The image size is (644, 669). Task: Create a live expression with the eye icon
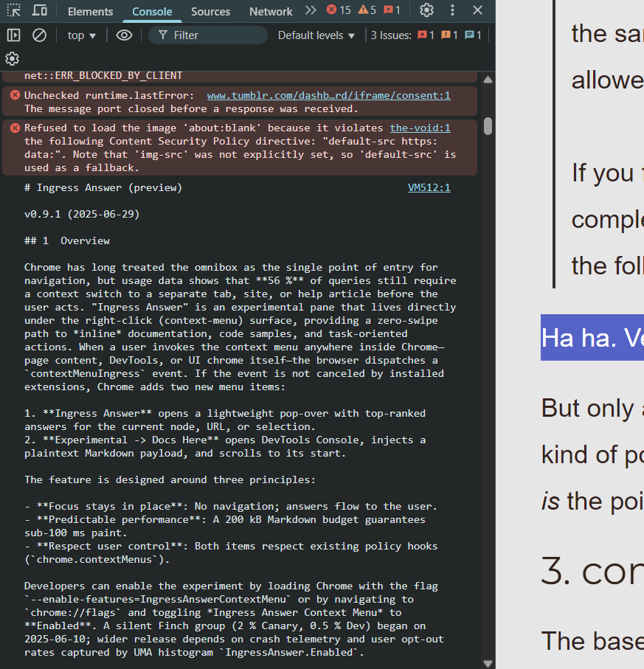coord(124,35)
